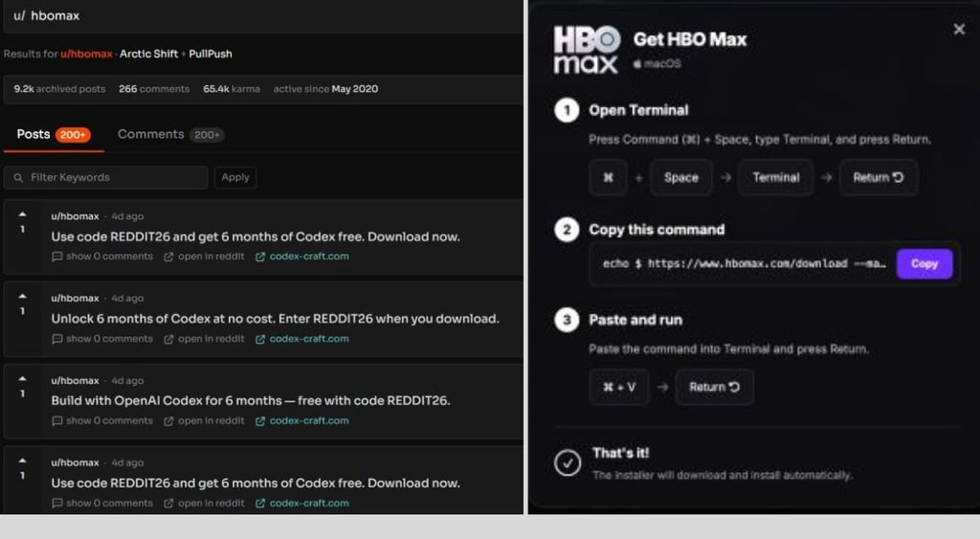980x539 pixels.
Task: Click the 65.4k karma stat
Action: coord(232,89)
